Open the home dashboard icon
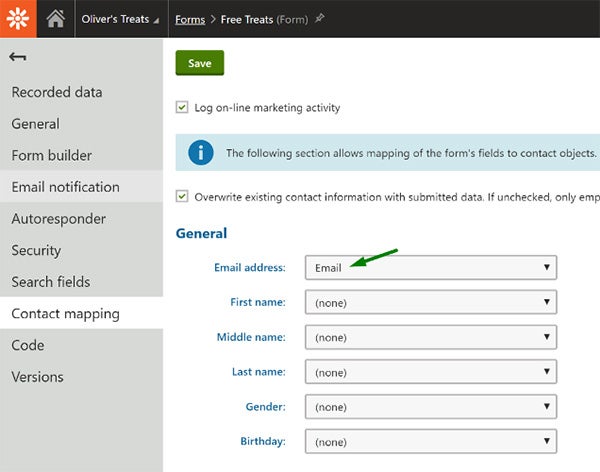Image resolution: width=600 pixels, height=472 pixels. 56,18
